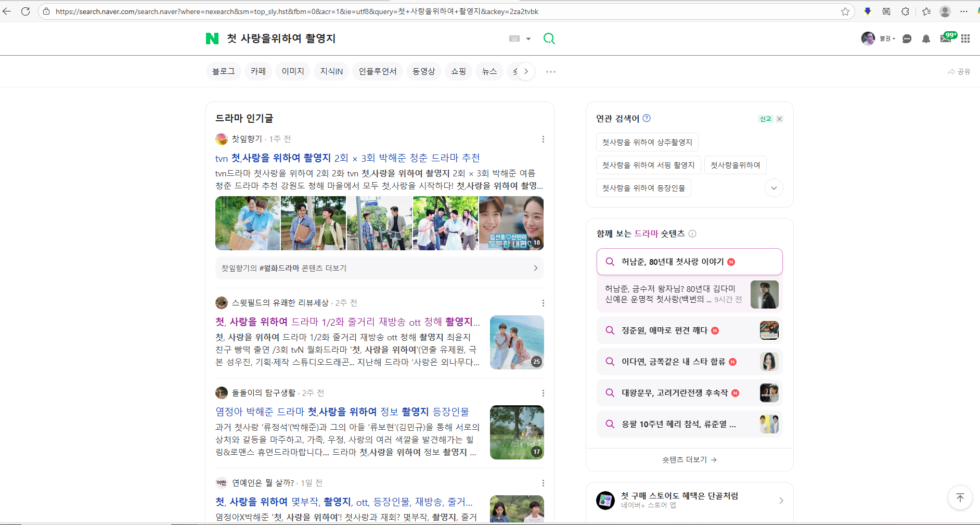Select the 뉴스 tab
Image resolution: width=980 pixels, height=525 pixels.
tap(489, 71)
